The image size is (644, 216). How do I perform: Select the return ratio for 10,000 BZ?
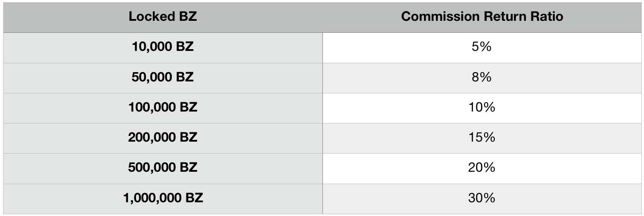(x=482, y=47)
